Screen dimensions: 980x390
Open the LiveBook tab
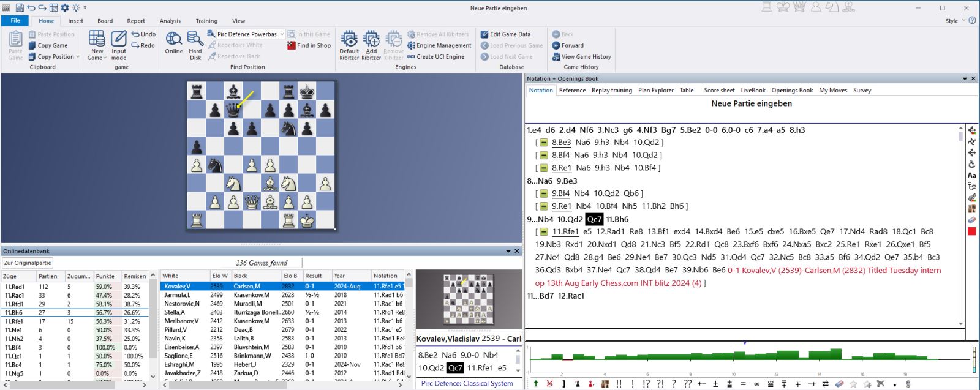click(753, 91)
